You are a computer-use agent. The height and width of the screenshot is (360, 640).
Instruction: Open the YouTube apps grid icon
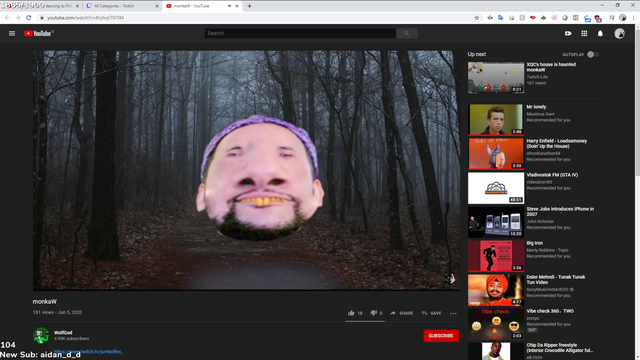[584, 33]
